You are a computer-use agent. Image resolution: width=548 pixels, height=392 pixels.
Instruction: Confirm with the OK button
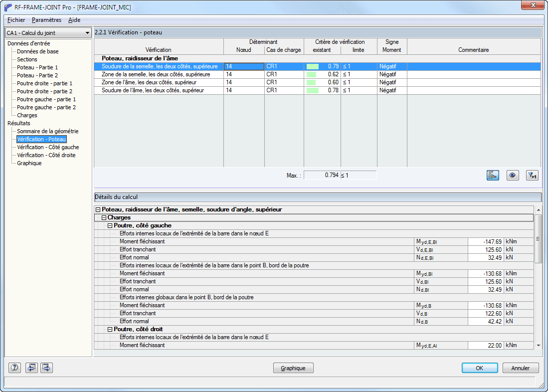coord(480,368)
